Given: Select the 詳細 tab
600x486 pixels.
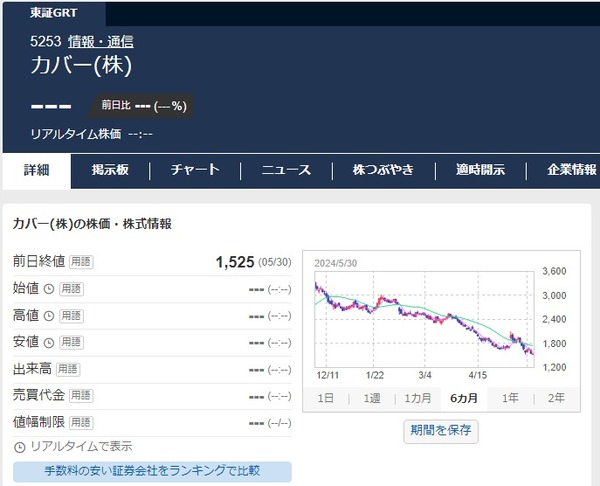Looking at the screenshot, I should [x=37, y=171].
